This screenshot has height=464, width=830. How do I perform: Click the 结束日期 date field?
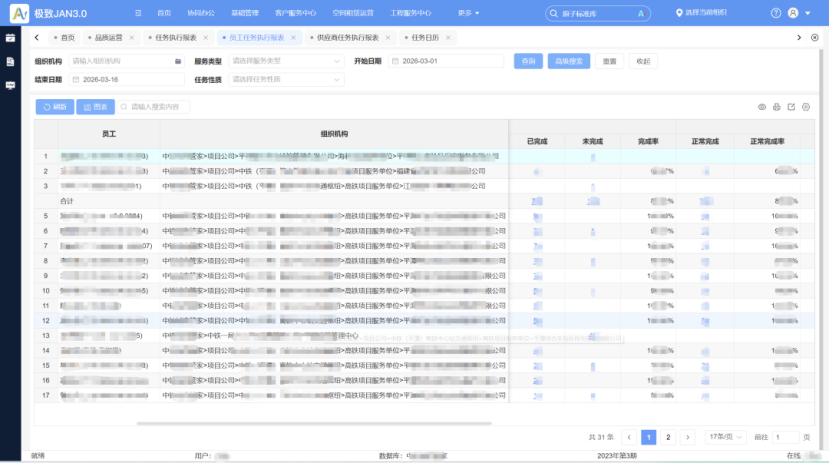point(127,79)
